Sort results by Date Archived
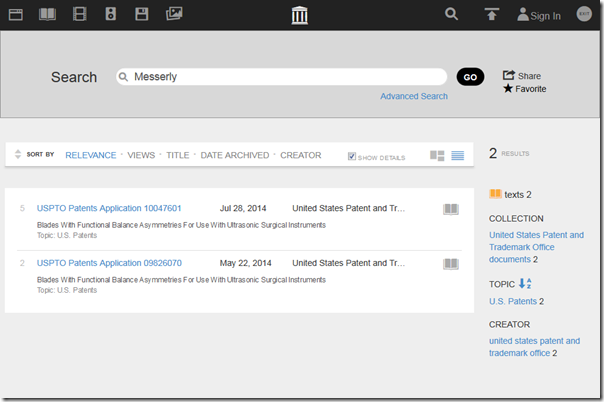 (235, 155)
